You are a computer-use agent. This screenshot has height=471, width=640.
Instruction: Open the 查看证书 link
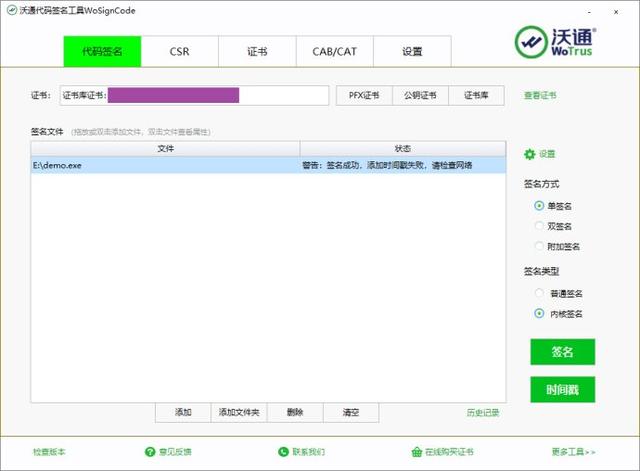[x=540, y=96]
